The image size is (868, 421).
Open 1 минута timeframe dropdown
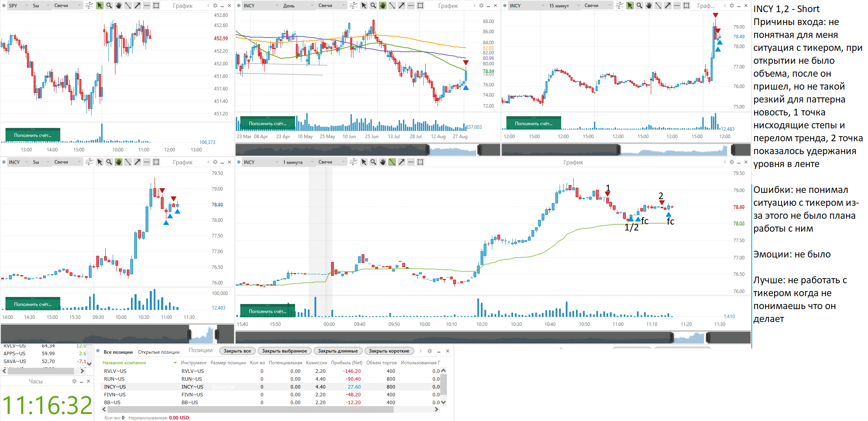pyautogui.click(x=298, y=162)
